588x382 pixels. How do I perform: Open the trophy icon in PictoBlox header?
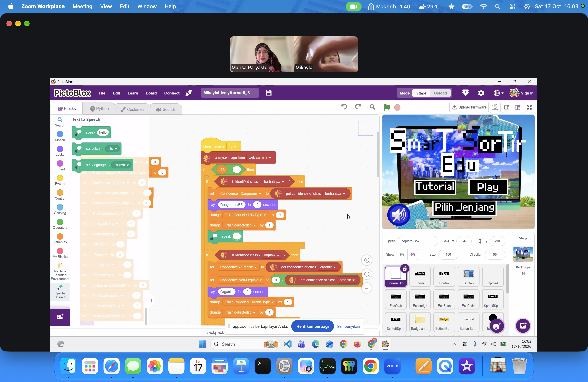pos(465,93)
